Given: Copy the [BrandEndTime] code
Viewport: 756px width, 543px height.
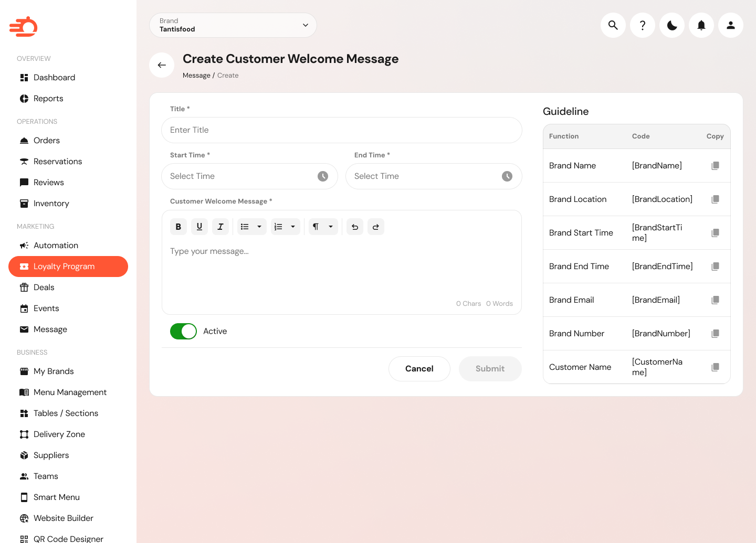Looking at the screenshot, I should tap(715, 267).
